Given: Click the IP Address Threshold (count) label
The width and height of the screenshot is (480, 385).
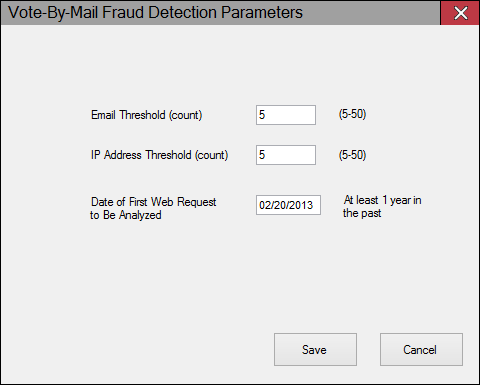Looking at the screenshot, I should 159,155.
